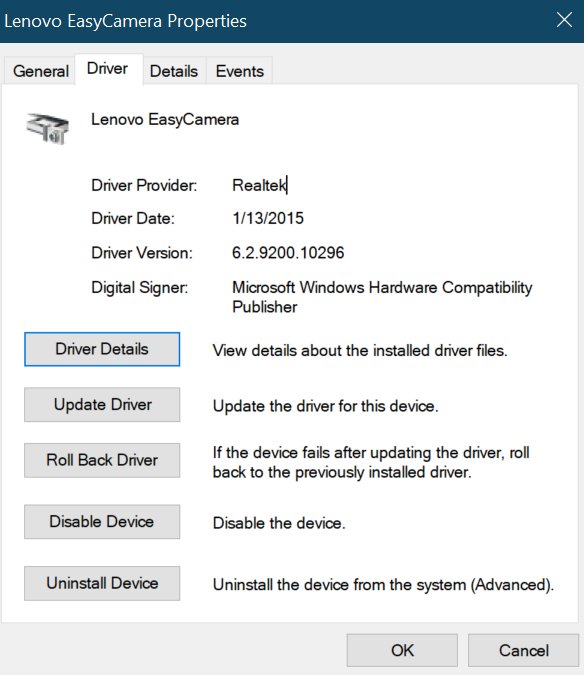The image size is (584, 676).
Task: Go to the Events tab
Action: (x=240, y=71)
